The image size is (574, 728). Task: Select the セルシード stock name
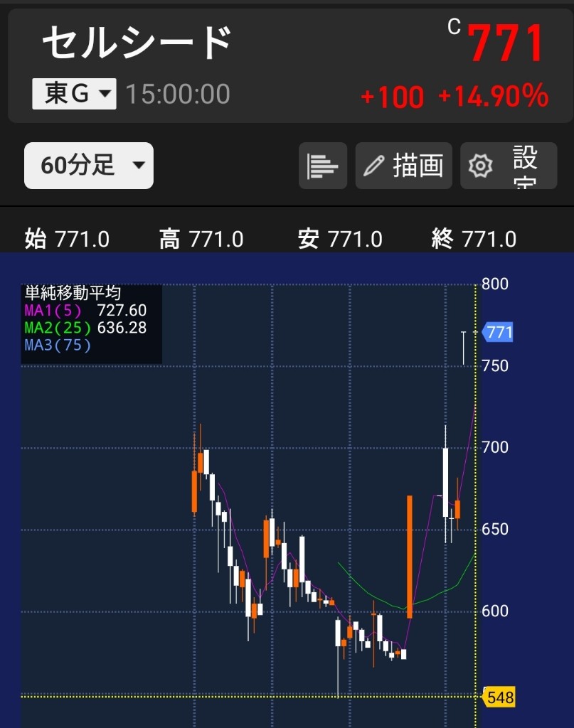137,43
